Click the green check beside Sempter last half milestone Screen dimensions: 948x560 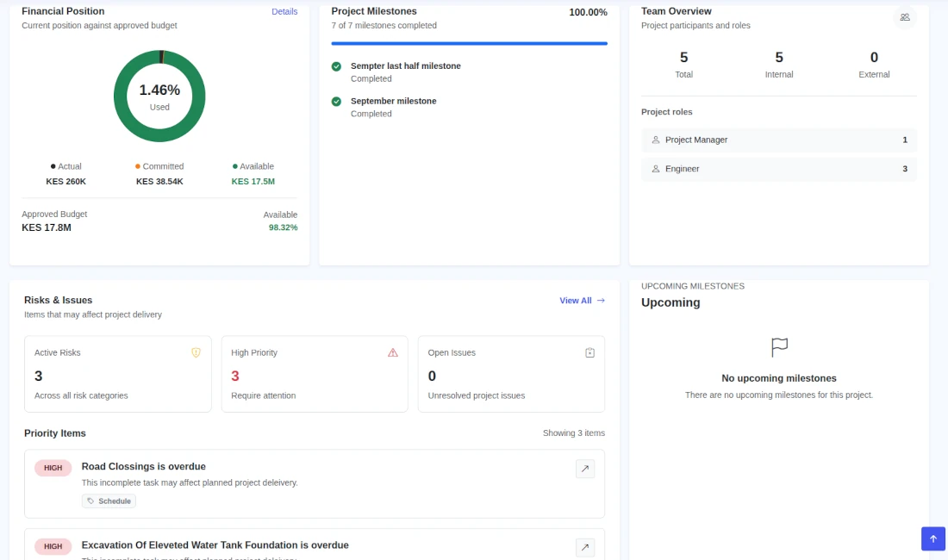pos(336,66)
